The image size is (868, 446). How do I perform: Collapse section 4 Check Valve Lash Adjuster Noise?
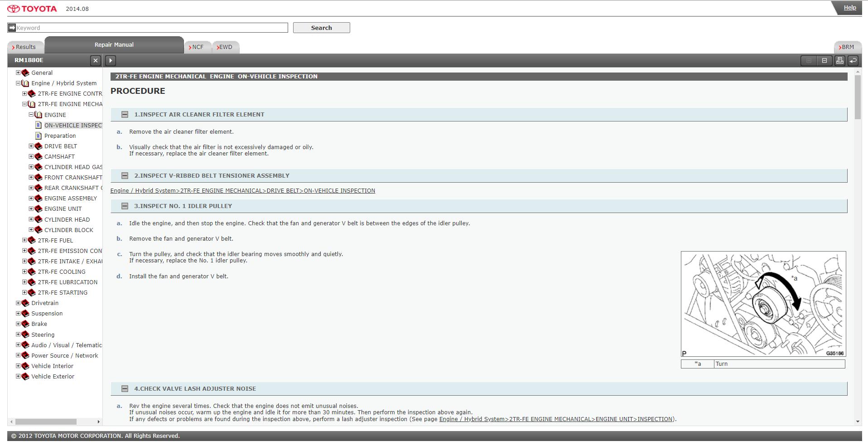(x=125, y=389)
